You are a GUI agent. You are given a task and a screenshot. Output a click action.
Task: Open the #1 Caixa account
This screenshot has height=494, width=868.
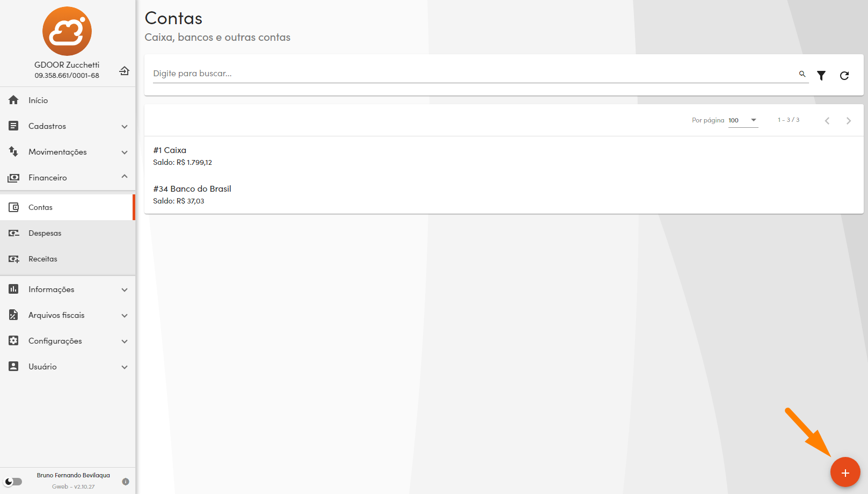pos(504,156)
